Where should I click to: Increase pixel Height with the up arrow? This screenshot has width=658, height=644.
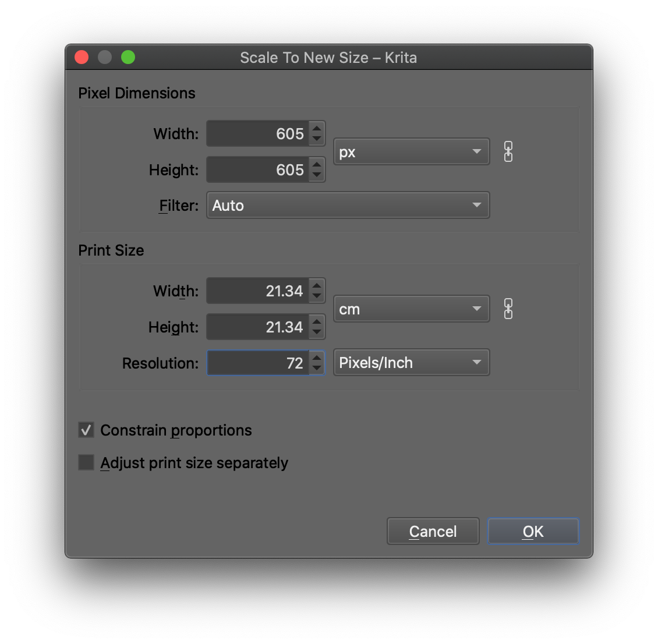[x=317, y=165]
